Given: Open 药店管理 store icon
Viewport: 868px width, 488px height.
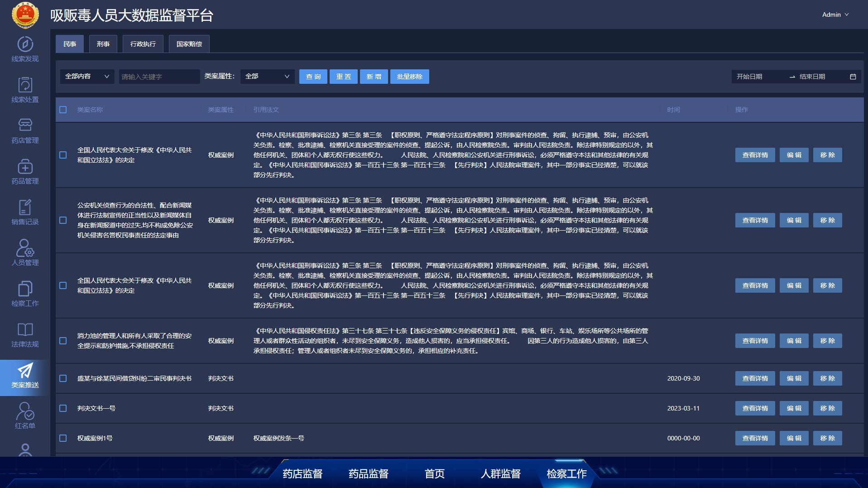Looking at the screenshot, I should coord(25,125).
